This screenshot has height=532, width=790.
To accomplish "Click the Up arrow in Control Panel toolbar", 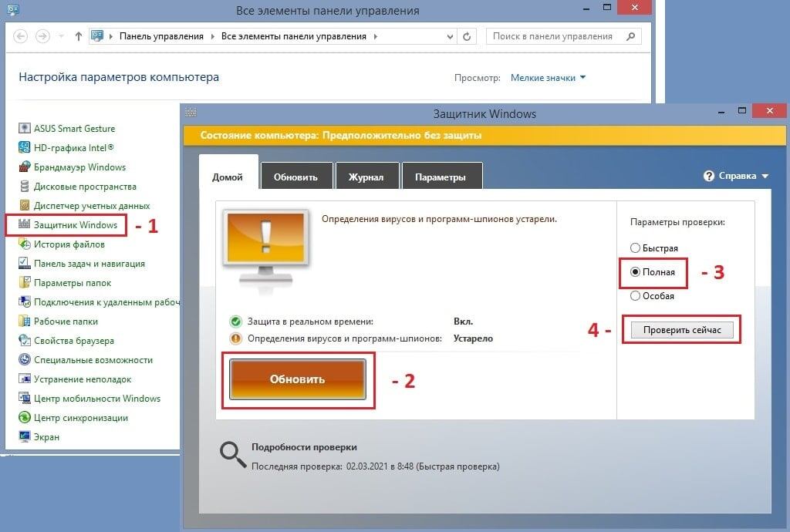I will click(78, 36).
